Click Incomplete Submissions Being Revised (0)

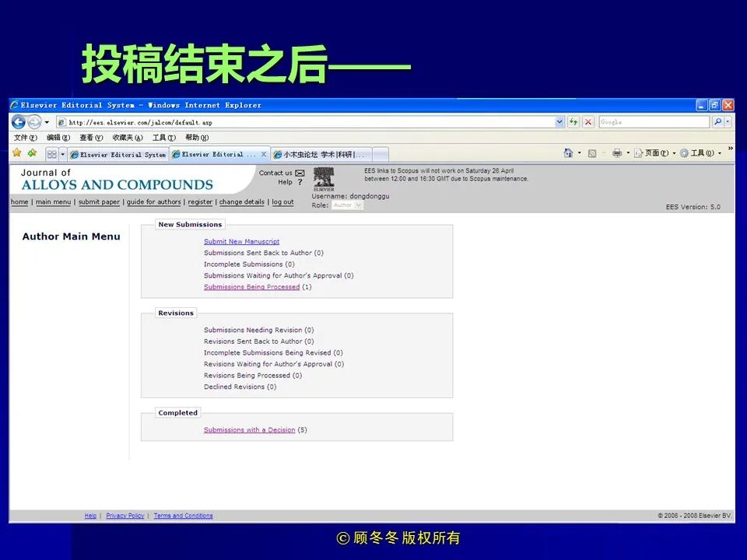pyautogui.click(x=273, y=353)
